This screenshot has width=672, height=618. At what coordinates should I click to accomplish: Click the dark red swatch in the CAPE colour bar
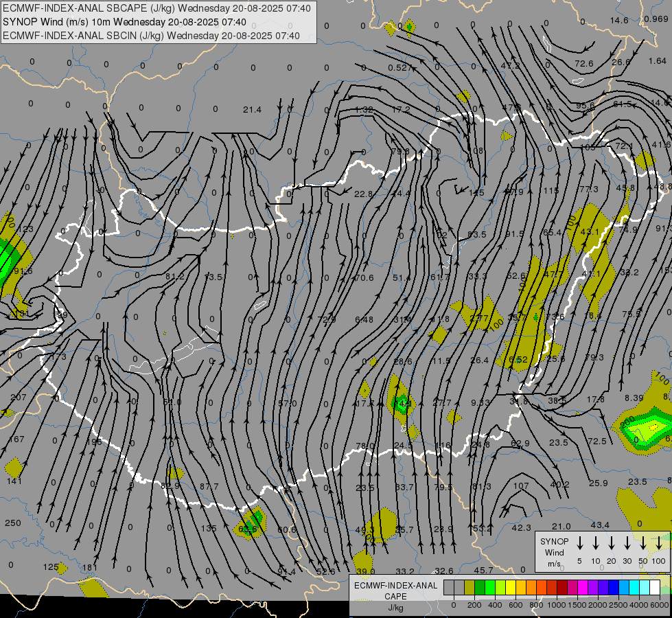click(x=562, y=587)
